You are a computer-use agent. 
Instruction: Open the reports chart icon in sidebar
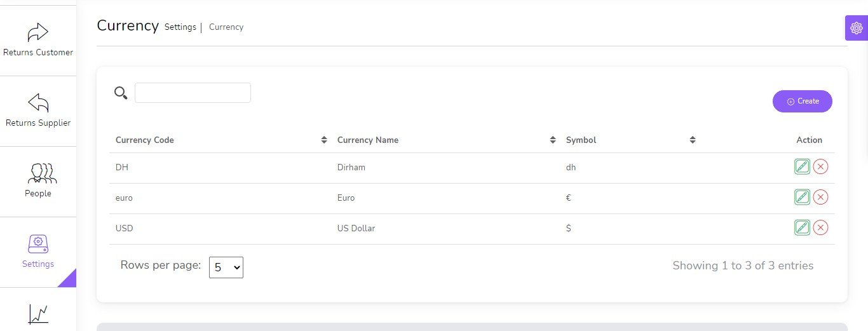pyautogui.click(x=38, y=314)
